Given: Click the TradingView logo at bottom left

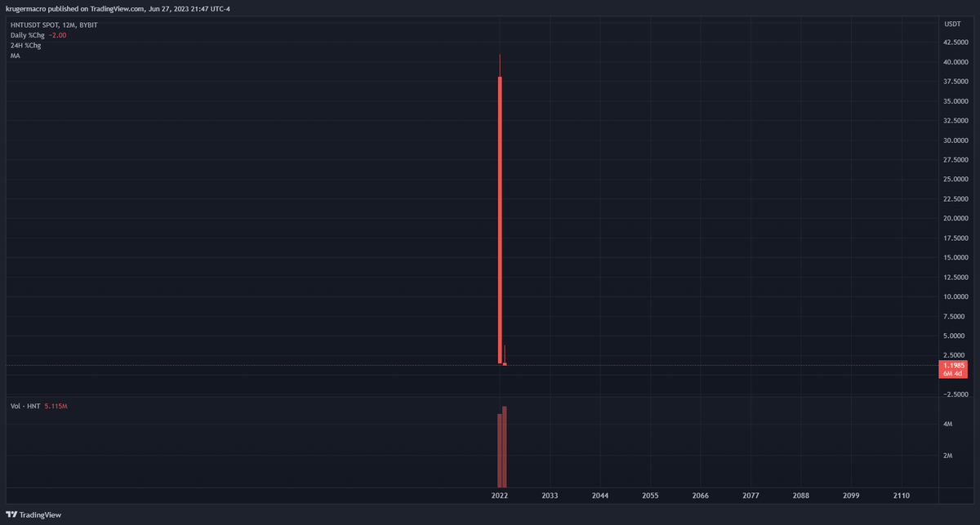Looking at the screenshot, I should [x=33, y=515].
